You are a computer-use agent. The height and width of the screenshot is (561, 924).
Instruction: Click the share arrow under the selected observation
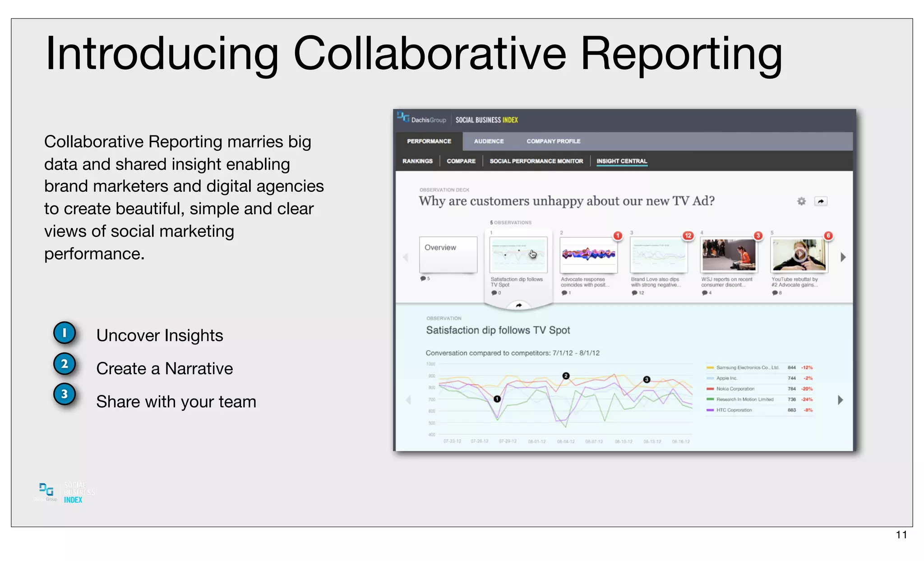519,306
